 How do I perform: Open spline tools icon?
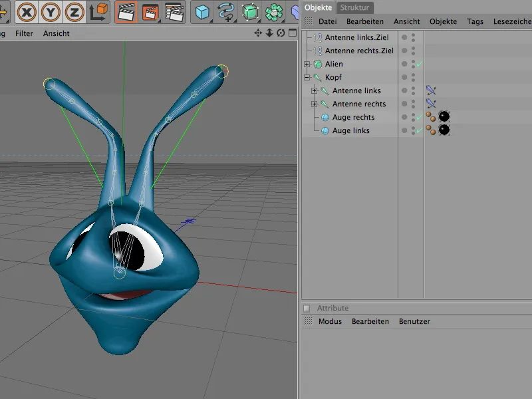coord(226,12)
